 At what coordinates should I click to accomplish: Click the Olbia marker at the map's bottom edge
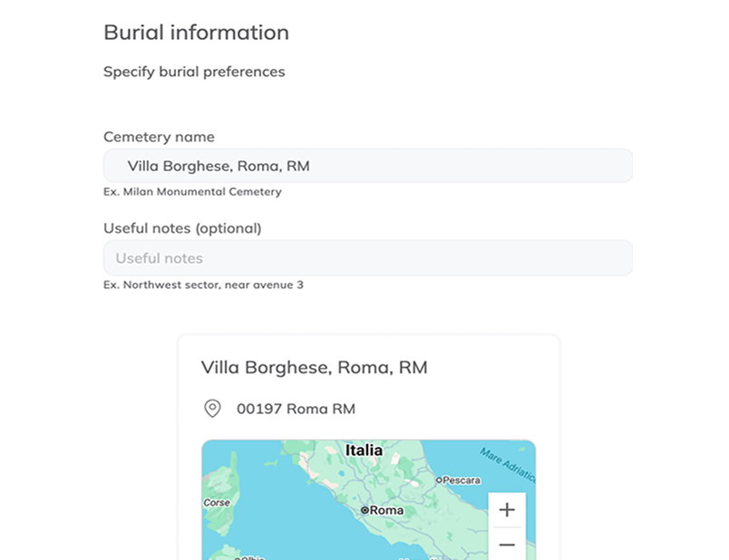[238, 556]
